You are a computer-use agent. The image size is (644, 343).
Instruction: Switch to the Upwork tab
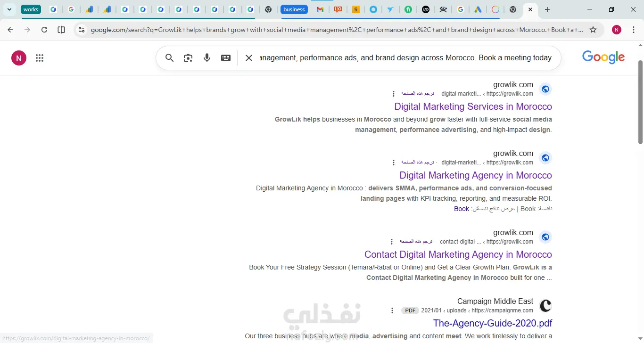point(426,9)
